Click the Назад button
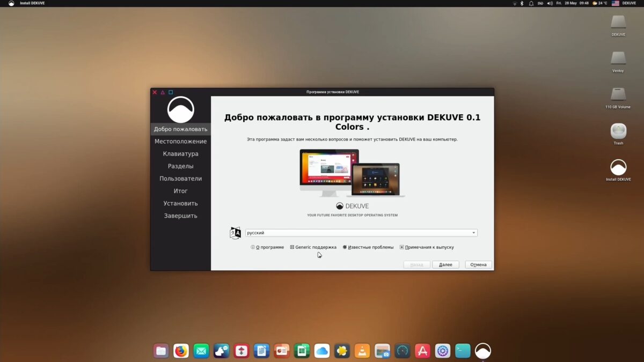The image size is (644, 362). coord(416,264)
